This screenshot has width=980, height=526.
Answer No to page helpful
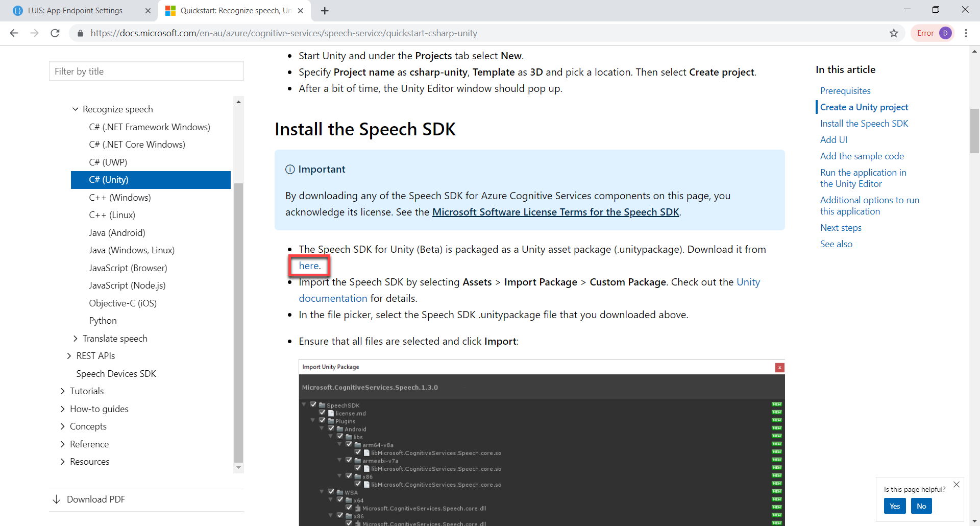[x=921, y=506]
